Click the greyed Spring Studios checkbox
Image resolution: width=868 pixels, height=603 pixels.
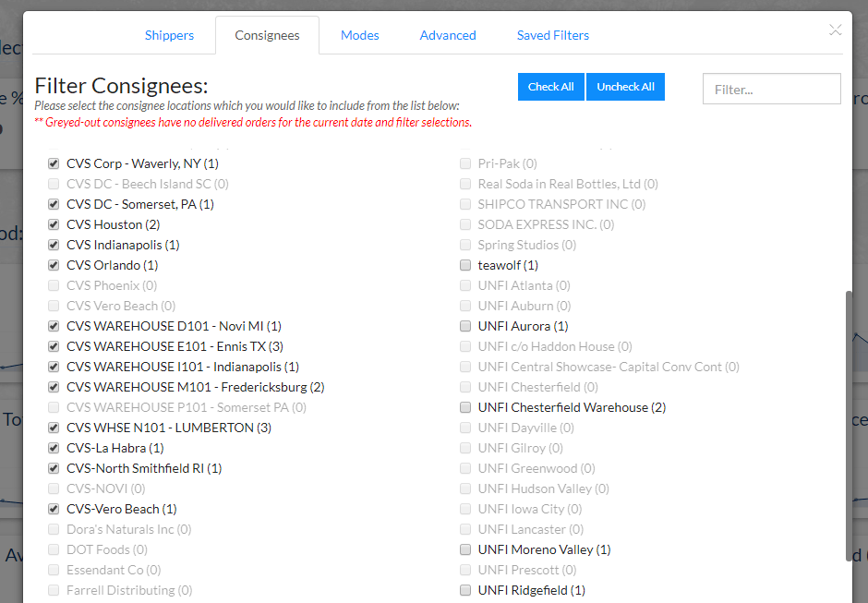coord(465,245)
